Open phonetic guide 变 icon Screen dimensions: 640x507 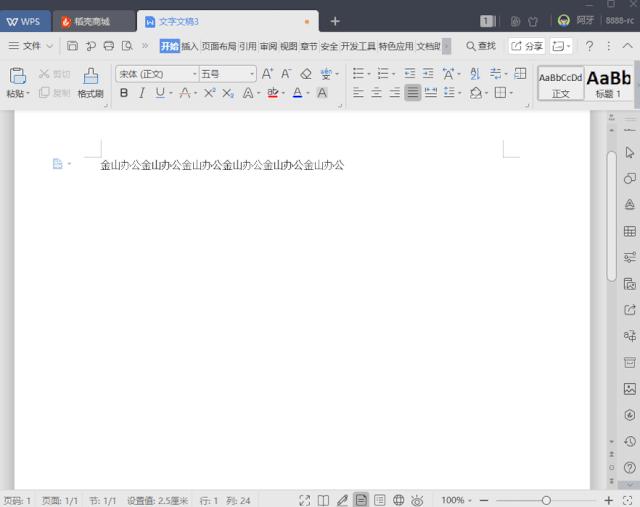(x=326, y=74)
